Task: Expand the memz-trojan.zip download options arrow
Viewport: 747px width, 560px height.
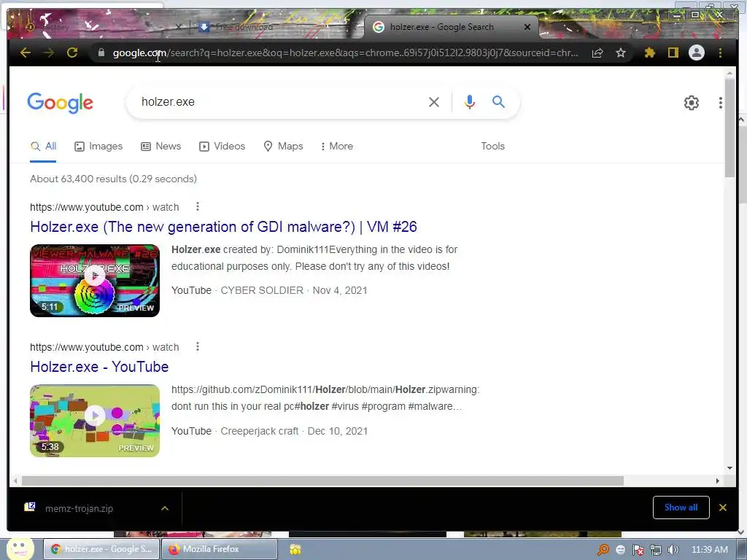Action: 165,508
